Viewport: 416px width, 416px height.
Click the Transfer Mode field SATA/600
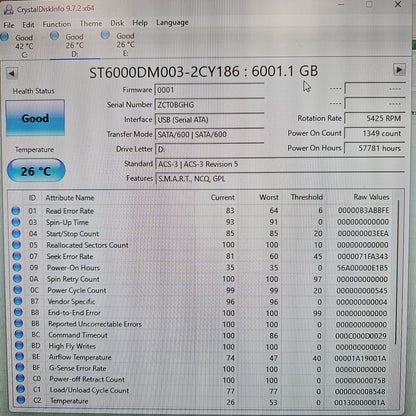(x=210, y=134)
